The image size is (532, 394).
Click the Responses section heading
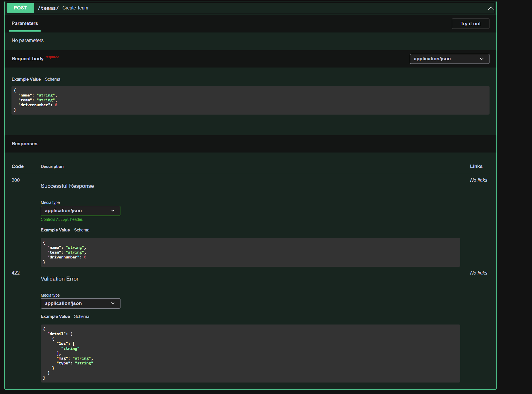click(24, 144)
